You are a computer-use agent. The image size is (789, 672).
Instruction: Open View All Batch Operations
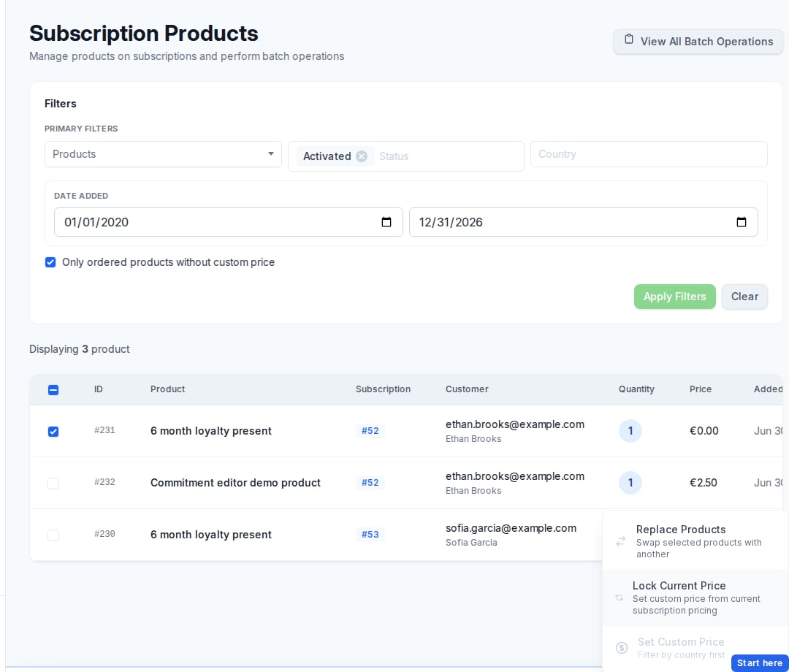pos(698,41)
